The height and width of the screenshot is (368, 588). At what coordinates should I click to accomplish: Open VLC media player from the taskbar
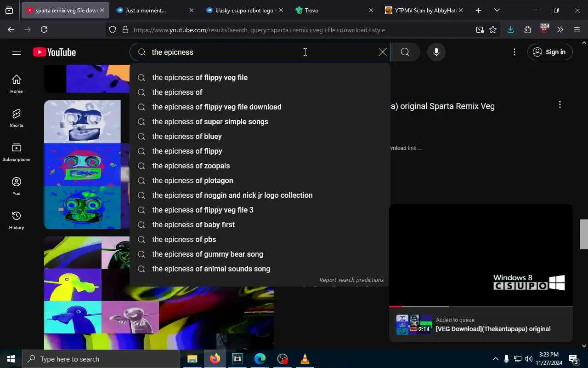[305, 359]
